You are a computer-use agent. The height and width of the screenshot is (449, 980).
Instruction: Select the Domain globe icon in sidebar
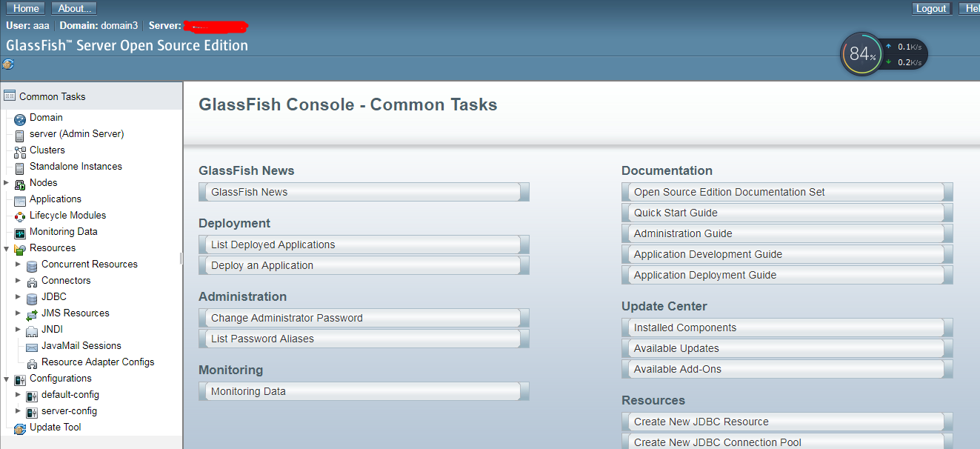pos(19,117)
